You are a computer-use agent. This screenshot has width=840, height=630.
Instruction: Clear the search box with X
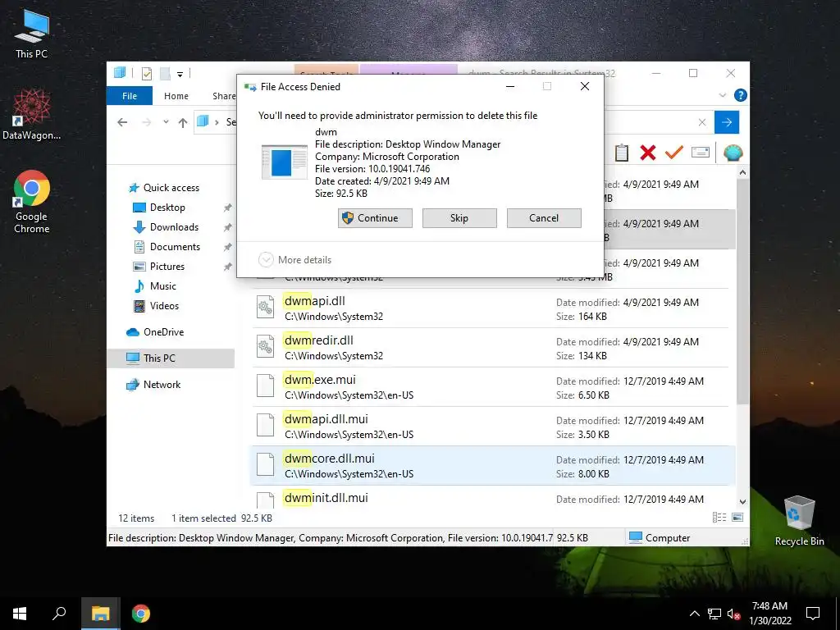click(702, 123)
